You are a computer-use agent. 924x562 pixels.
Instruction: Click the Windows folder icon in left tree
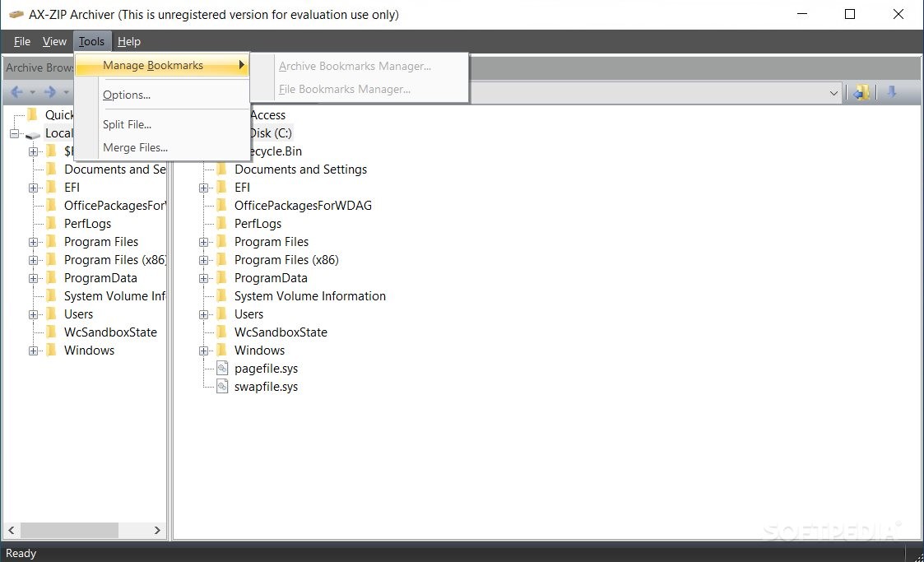point(52,350)
